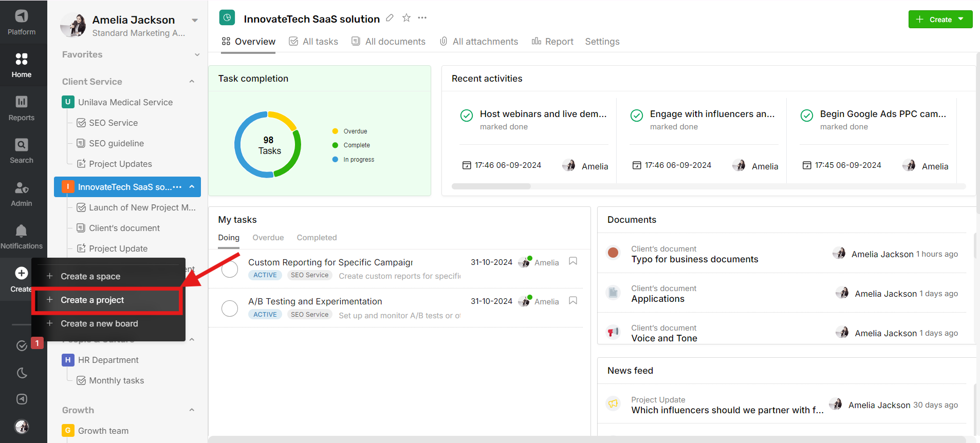Open the ellipsis menu beside project title

click(422, 18)
